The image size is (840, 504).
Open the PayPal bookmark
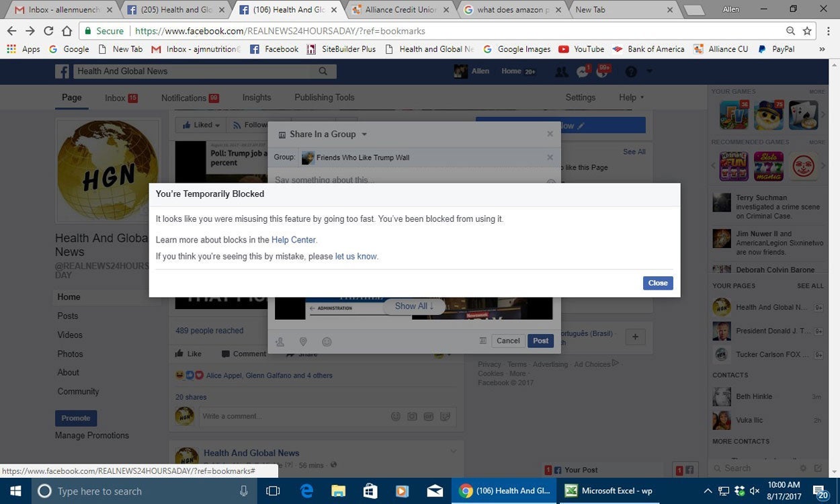pyautogui.click(x=776, y=49)
